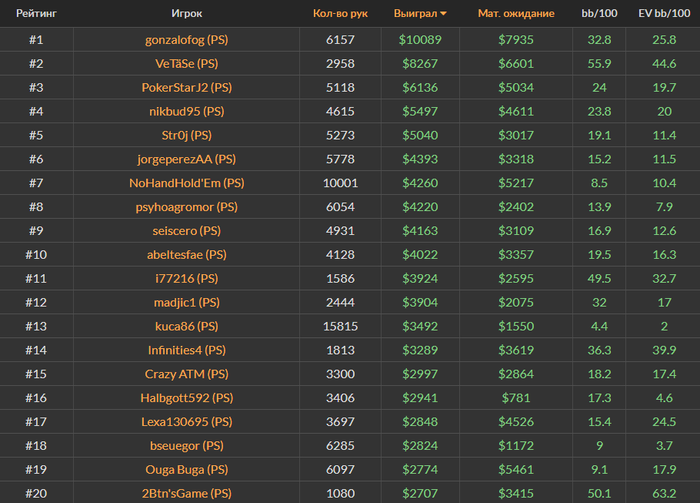Image resolution: width=700 pixels, height=503 pixels.
Task: Select Ouga Buga (PS) player
Action: (187, 470)
